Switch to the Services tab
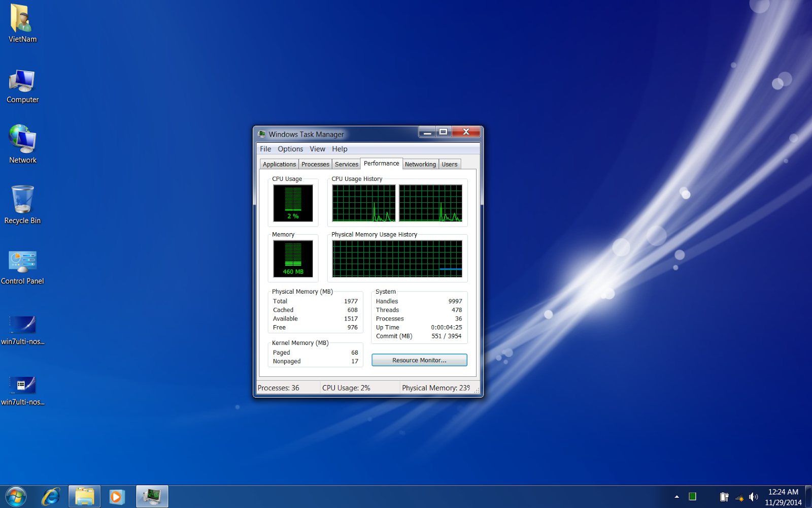Viewport: 812px width, 508px height. click(x=347, y=164)
